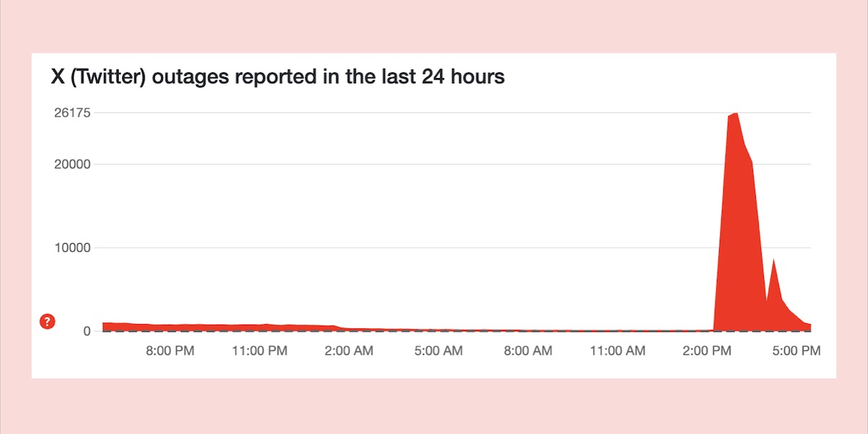Click the 0 baseline y-axis label
The image size is (868, 434).
86,331
